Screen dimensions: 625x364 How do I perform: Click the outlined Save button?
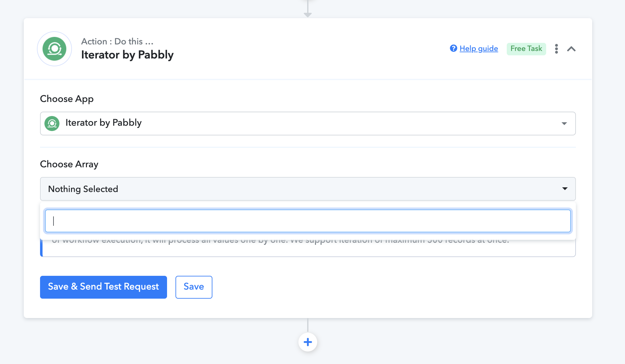[x=194, y=287]
